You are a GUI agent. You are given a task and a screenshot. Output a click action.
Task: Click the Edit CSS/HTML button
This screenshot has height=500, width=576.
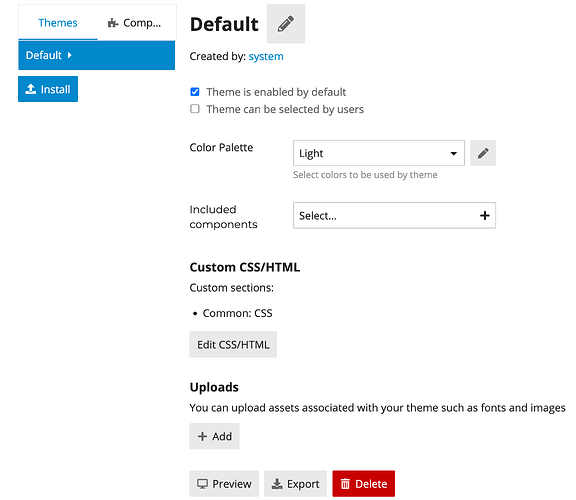233,344
